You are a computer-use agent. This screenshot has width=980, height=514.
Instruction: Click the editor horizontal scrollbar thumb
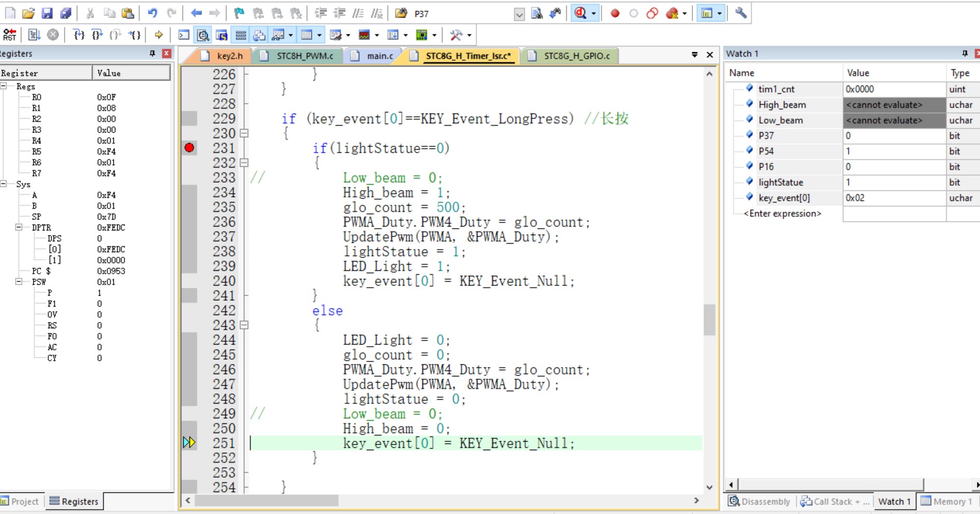267,501
